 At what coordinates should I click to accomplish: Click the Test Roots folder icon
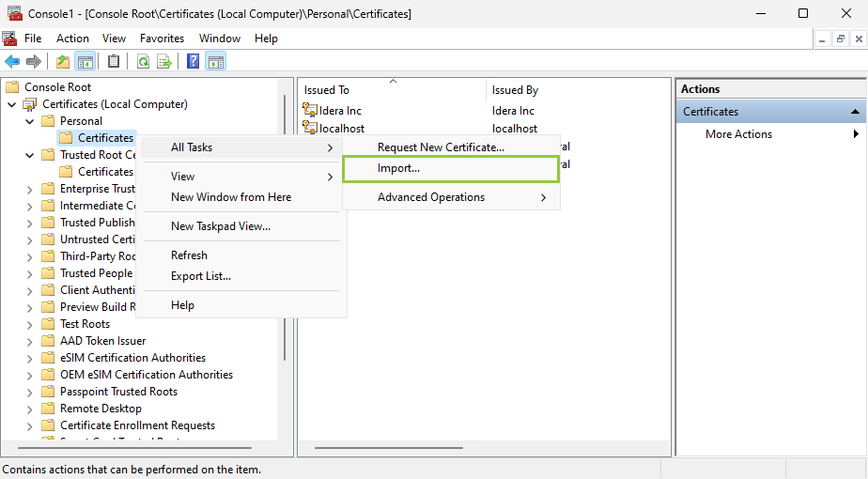[48, 324]
